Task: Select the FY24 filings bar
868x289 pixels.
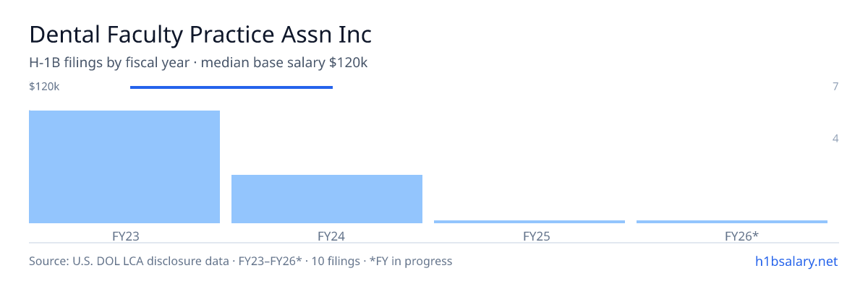Action: 327,199
